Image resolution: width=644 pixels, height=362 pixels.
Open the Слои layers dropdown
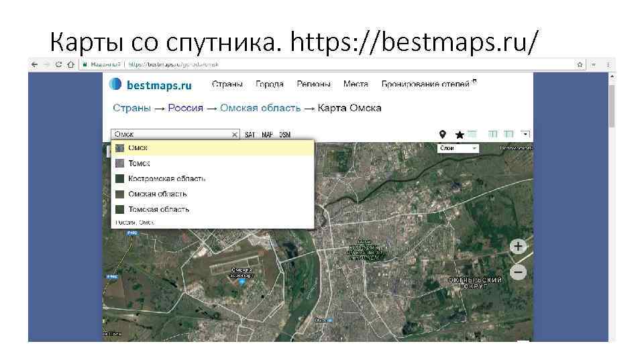[x=458, y=148]
